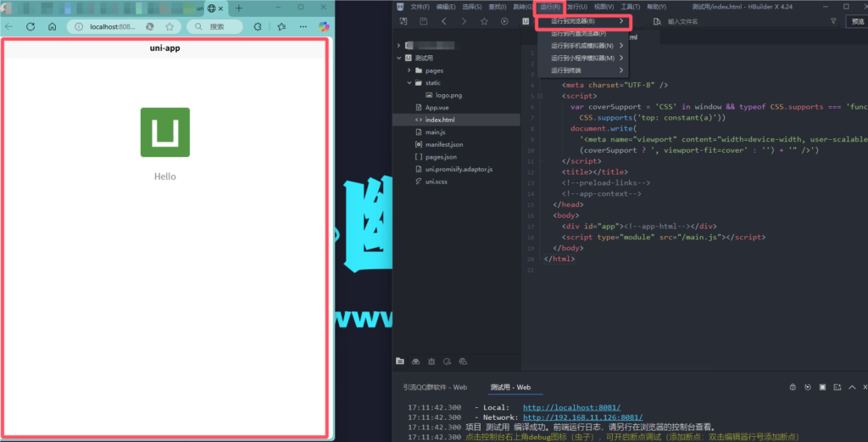Save file with HBuilder toolbar disk icon
868x442 pixels.
point(424,21)
